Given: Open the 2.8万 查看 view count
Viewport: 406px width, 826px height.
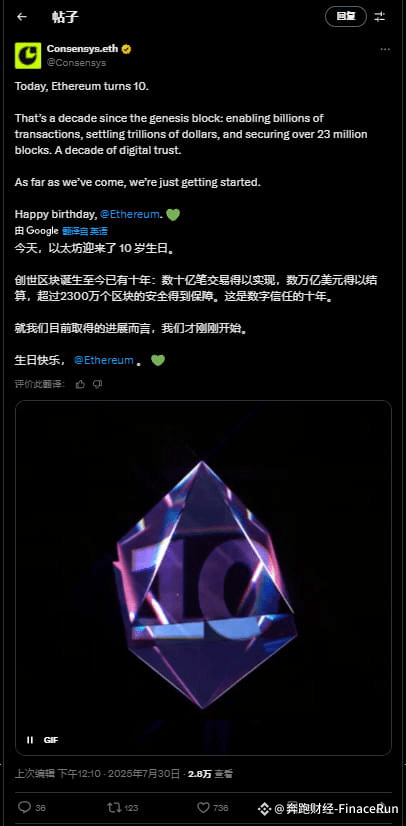Looking at the screenshot, I should point(210,774).
